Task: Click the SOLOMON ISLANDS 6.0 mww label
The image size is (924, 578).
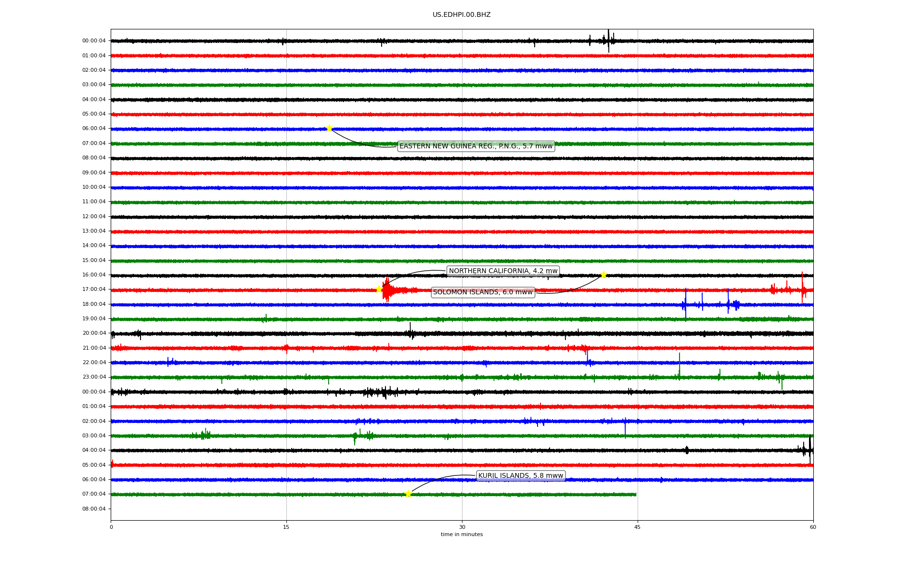Action: 483,292
